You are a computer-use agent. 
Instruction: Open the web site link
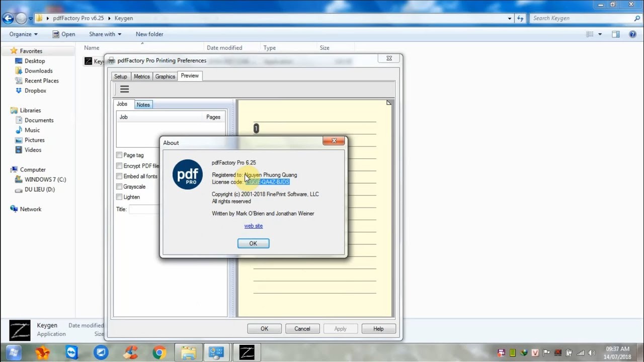(x=254, y=226)
